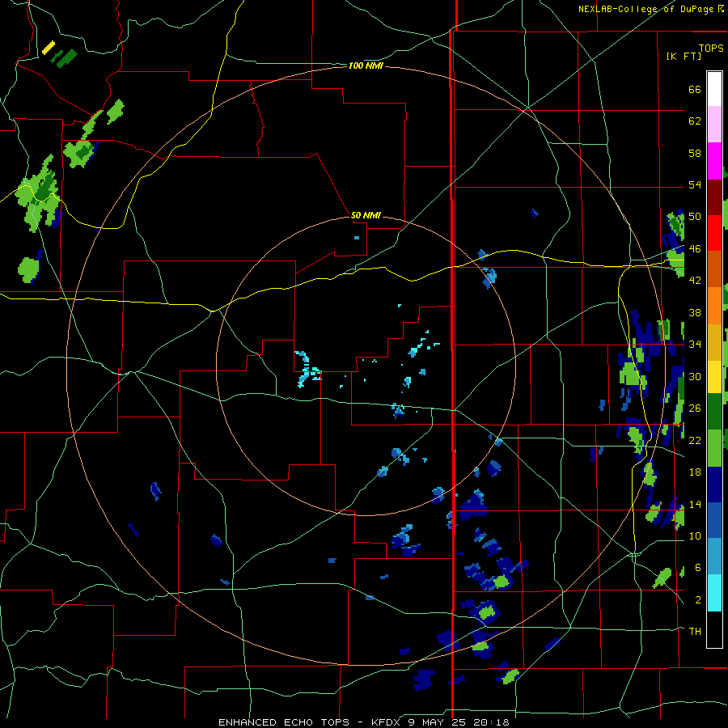
Task: Select the '22' legend value
Action: pyautogui.click(x=695, y=440)
